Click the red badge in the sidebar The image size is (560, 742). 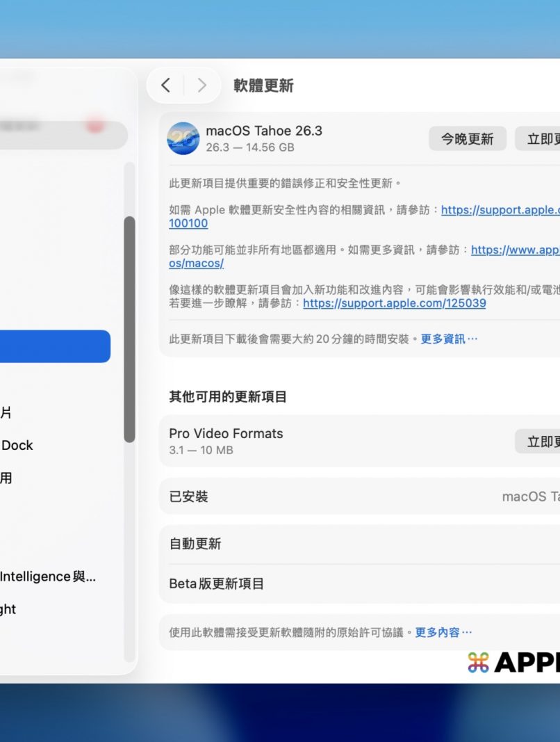coord(95,125)
